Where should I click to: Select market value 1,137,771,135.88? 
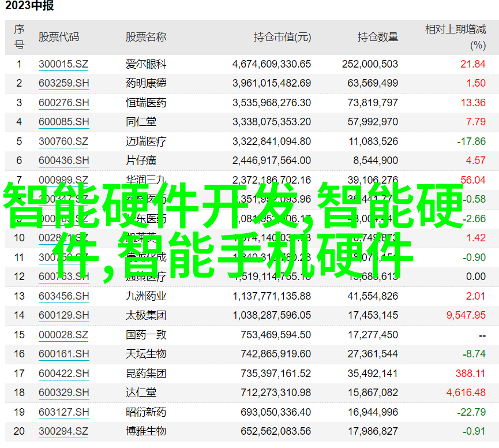point(272,296)
